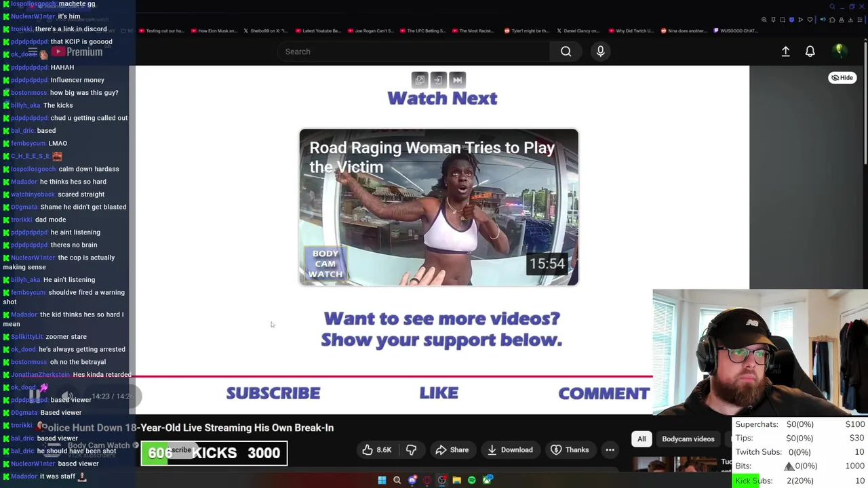Viewport: 868px width, 488px height.
Task: Open the OBS taskbar icon
Action: pos(441,481)
